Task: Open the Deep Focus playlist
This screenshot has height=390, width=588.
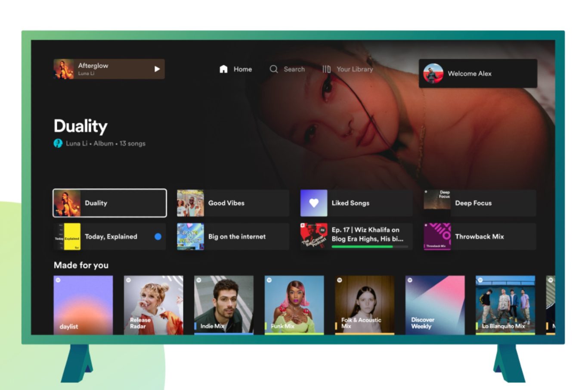Action: (480, 203)
